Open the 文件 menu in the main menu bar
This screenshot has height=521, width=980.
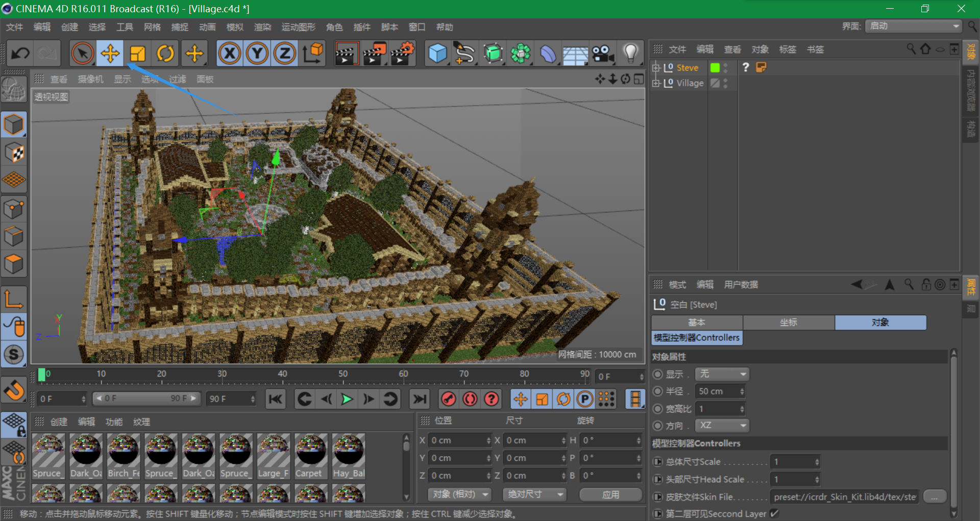click(14, 27)
